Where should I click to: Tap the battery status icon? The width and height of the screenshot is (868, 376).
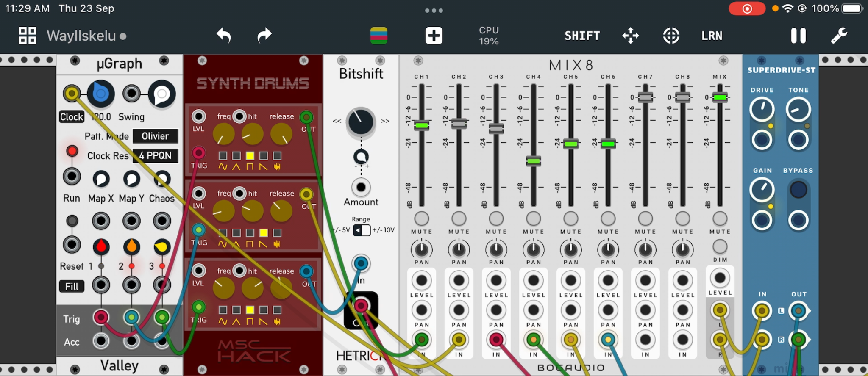(852, 8)
